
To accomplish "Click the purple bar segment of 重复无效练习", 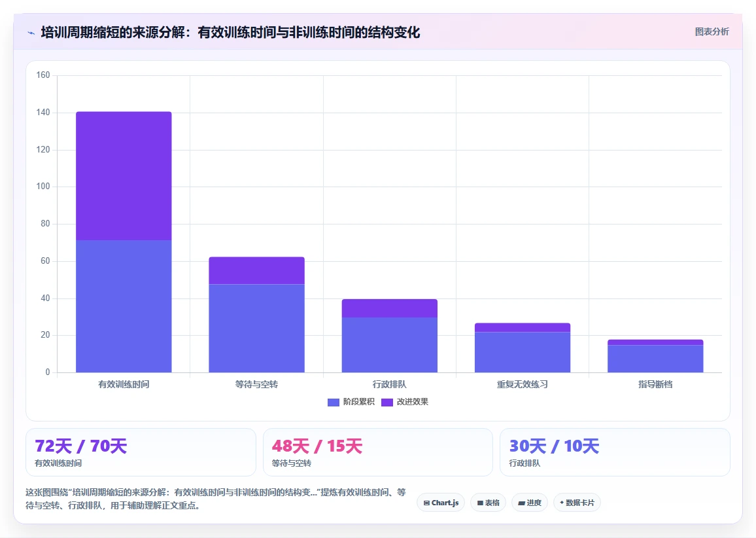I will pyautogui.click(x=522, y=328).
